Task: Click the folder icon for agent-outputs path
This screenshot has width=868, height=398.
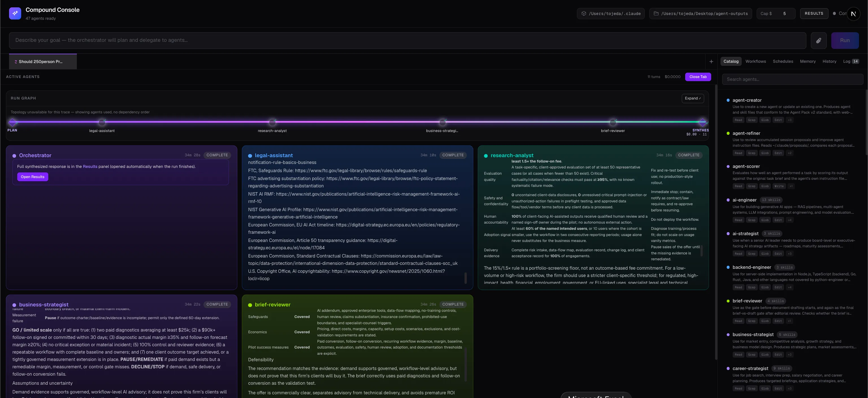Action: (x=656, y=14)
